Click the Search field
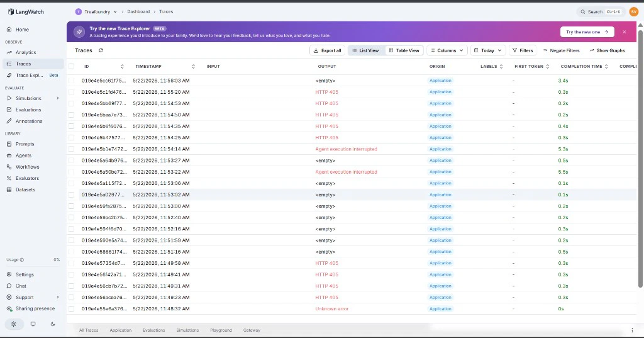 (x=601, y=11)
